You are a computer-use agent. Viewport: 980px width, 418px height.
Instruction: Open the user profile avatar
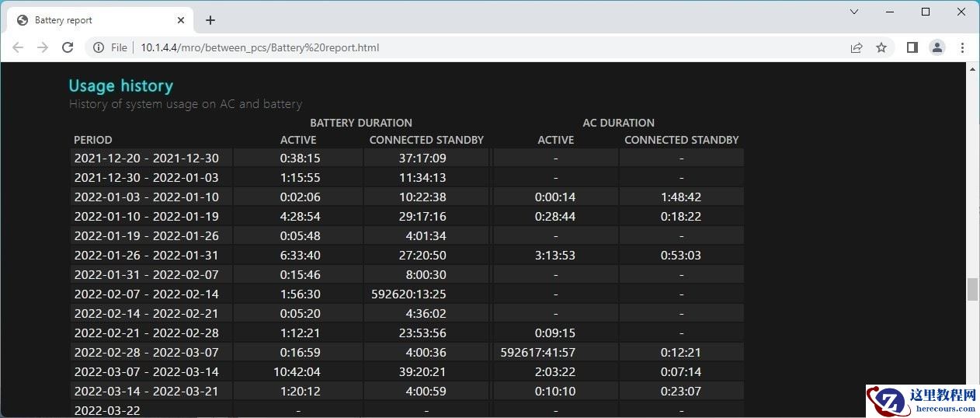pos(937,47)
